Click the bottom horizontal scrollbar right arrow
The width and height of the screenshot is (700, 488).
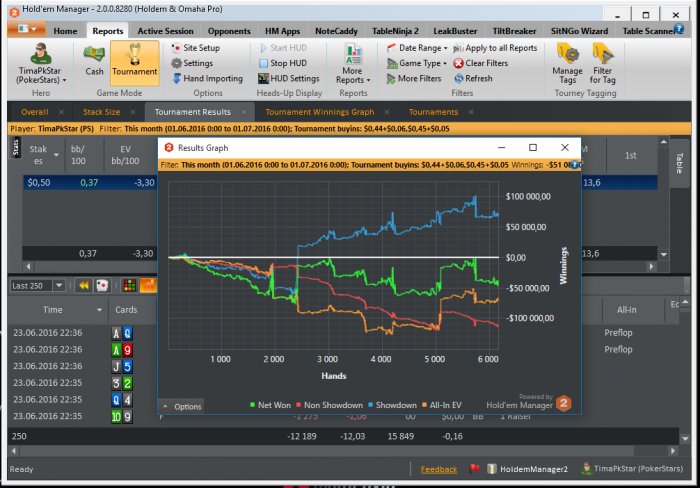click(673, 451)
